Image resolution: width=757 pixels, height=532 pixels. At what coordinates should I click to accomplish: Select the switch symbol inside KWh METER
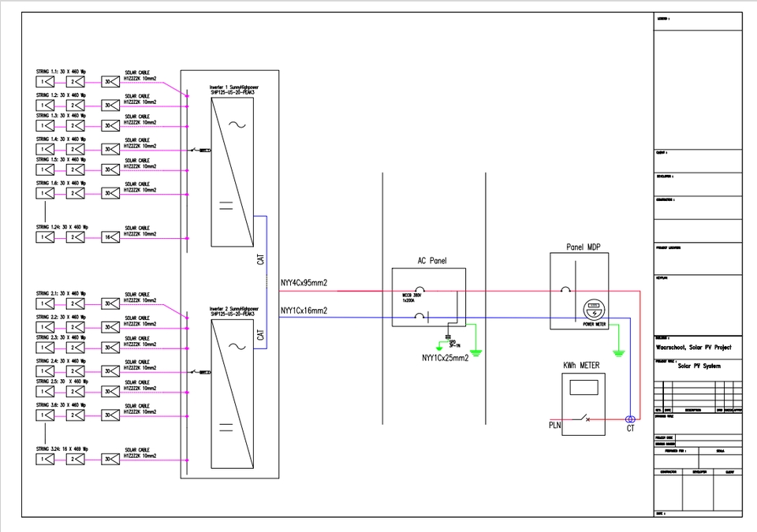(x=581, y=418)
